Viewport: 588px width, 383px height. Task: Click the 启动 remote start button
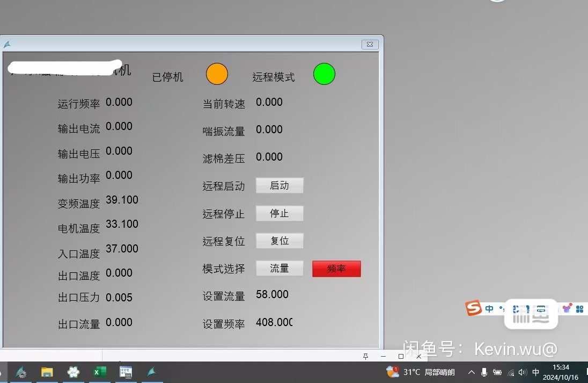tap(280, 186)
